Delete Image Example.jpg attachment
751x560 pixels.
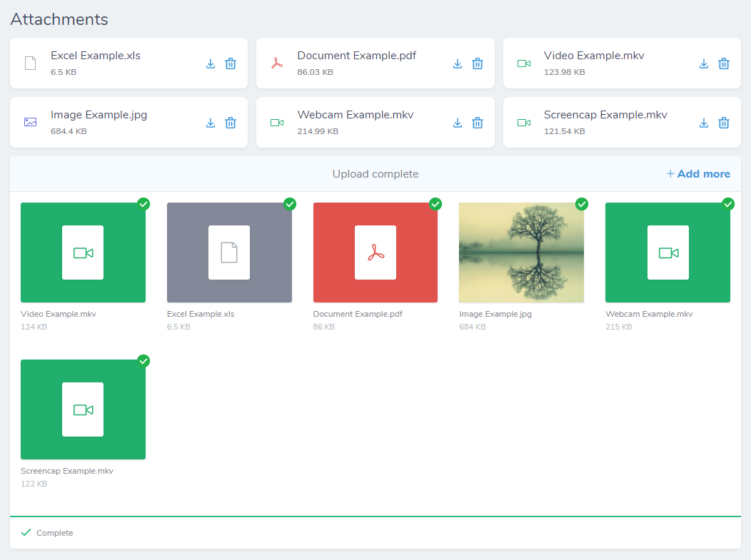point(231,123)
